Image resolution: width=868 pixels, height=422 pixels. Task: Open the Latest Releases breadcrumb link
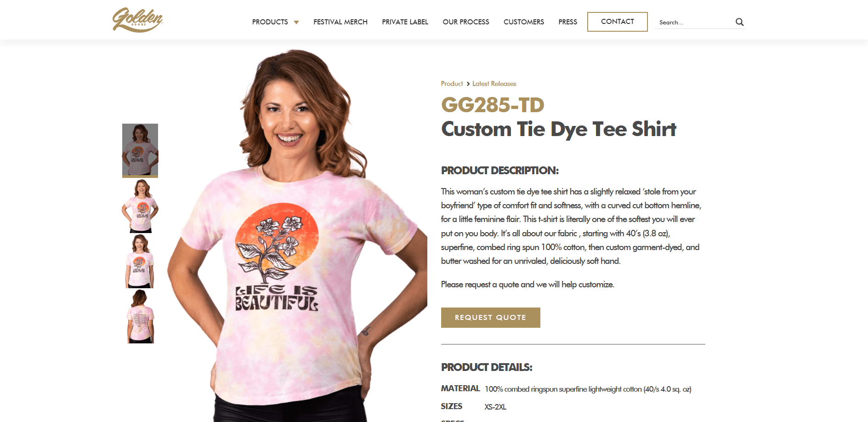click(494, 84)
